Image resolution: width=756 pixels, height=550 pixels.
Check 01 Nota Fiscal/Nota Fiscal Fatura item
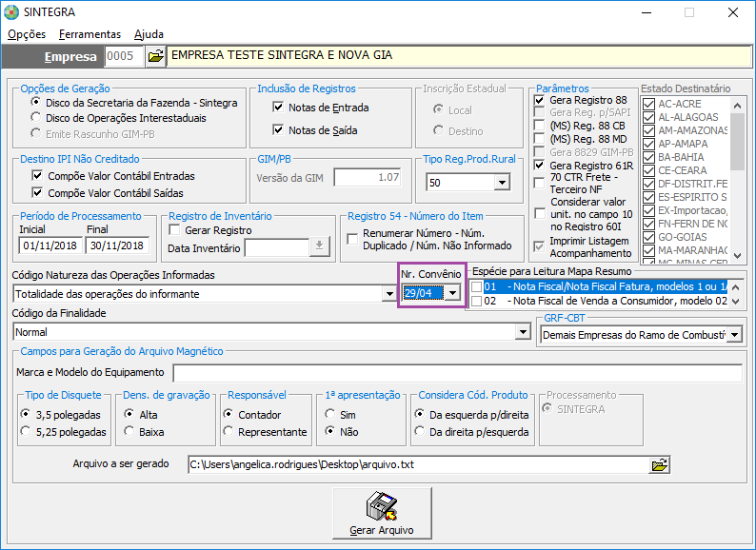click(x=476, y=286)
